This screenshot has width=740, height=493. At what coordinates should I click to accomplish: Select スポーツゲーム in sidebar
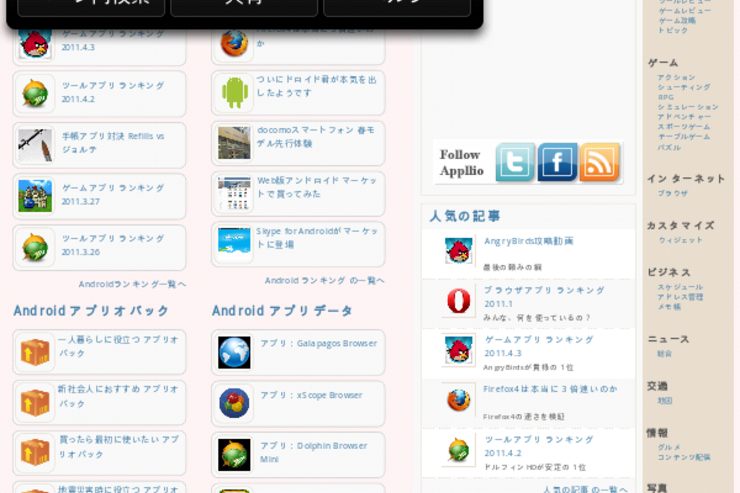tap(684, 126)
